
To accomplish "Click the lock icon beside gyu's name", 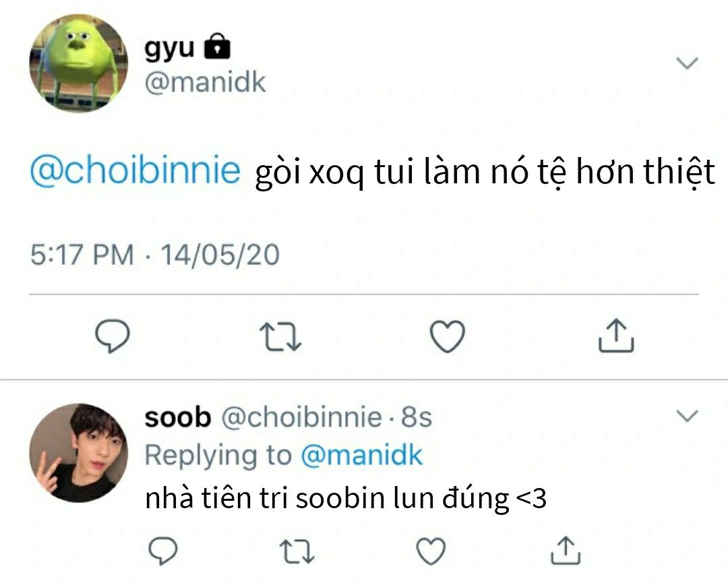I will point(216,47).
